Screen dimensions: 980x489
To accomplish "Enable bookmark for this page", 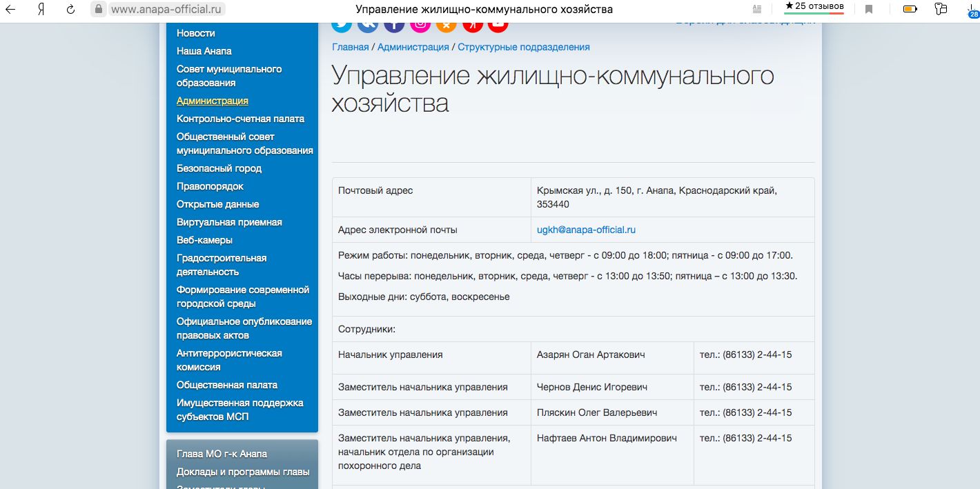I will (869, 9).
